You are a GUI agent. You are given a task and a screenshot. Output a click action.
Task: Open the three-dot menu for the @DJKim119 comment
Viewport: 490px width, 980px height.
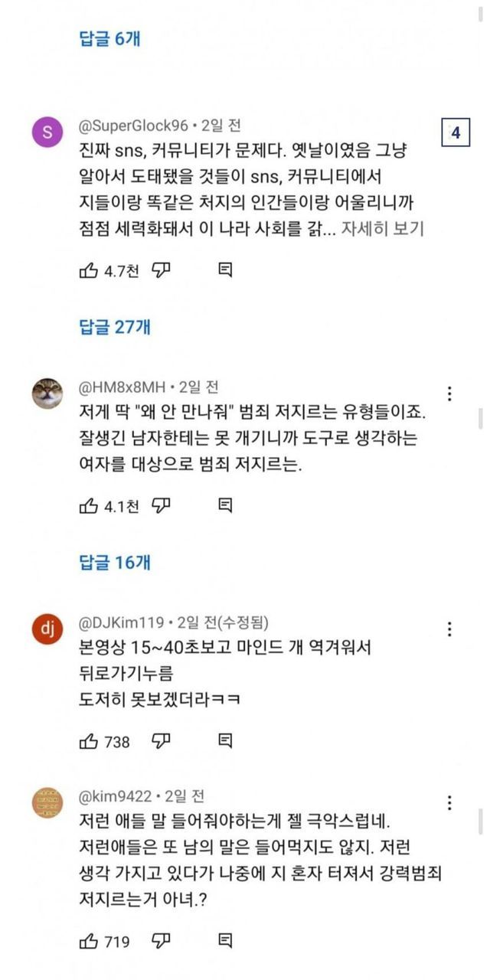pos(449,629)
